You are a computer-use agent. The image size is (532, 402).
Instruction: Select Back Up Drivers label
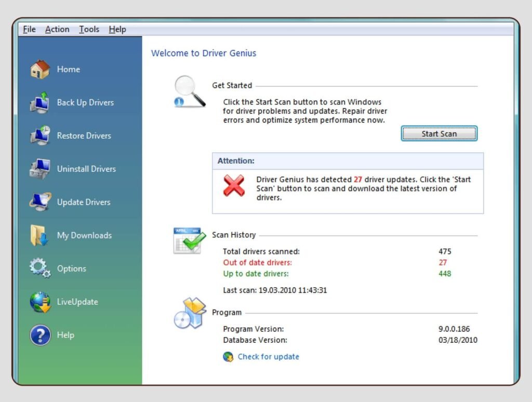pos(85,102)
